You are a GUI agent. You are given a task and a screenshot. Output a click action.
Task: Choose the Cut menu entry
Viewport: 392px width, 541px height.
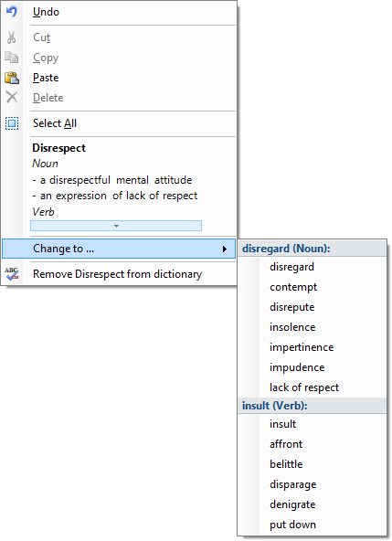[x=119, y=37]
